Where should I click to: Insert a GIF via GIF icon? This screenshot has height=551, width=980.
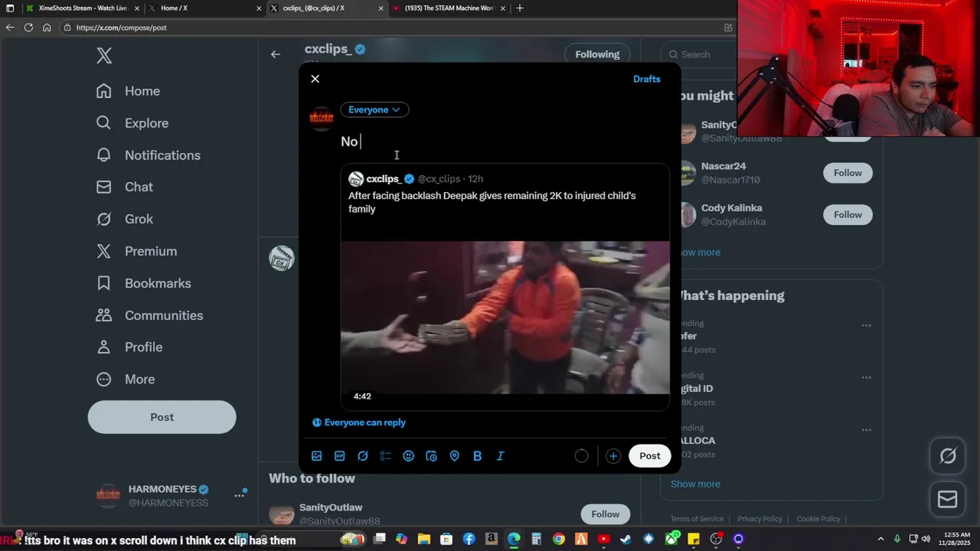pos(340,456)
